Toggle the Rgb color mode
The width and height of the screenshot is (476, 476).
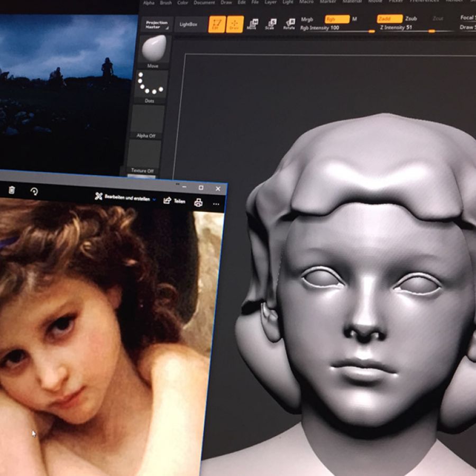[x=336, y=19]
